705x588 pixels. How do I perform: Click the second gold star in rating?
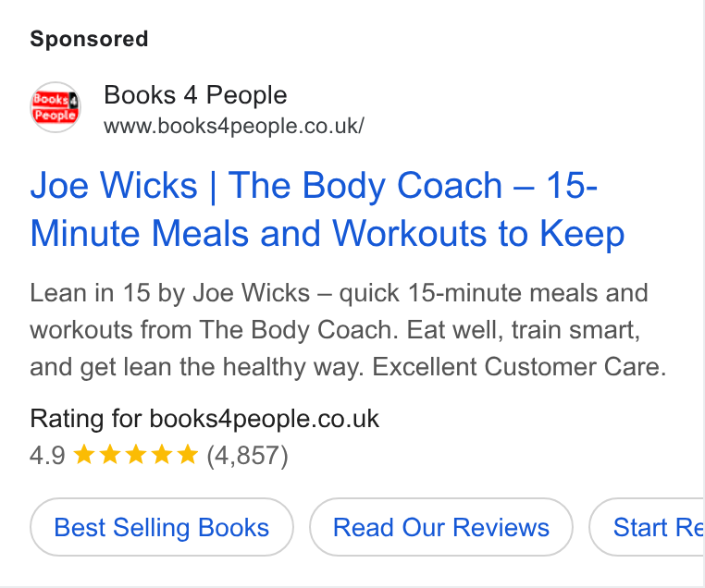point(109,454)
